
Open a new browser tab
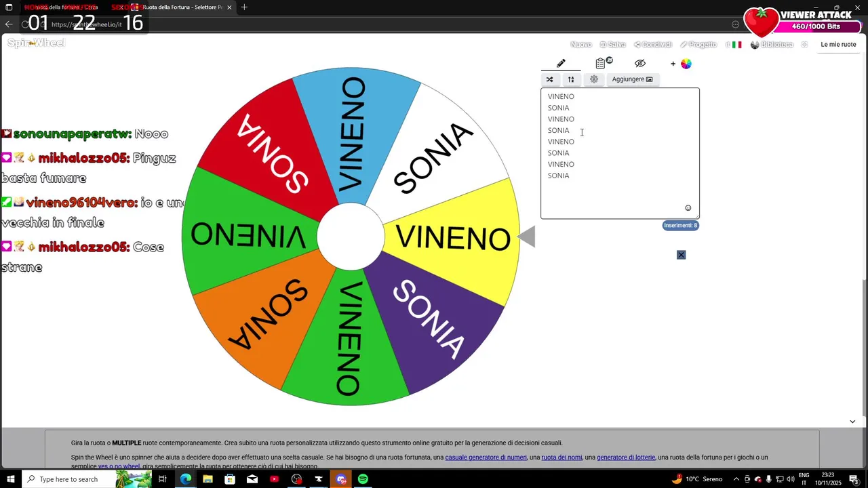244,7
